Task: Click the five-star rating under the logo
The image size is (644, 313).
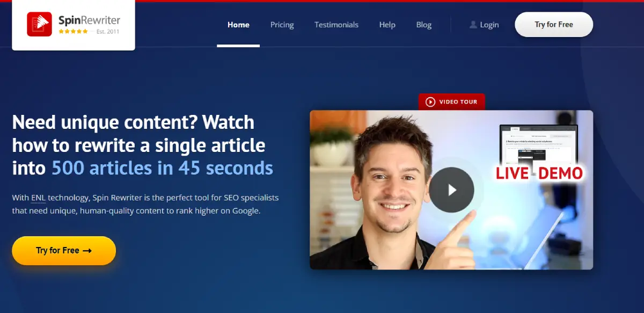Action: 73,32
